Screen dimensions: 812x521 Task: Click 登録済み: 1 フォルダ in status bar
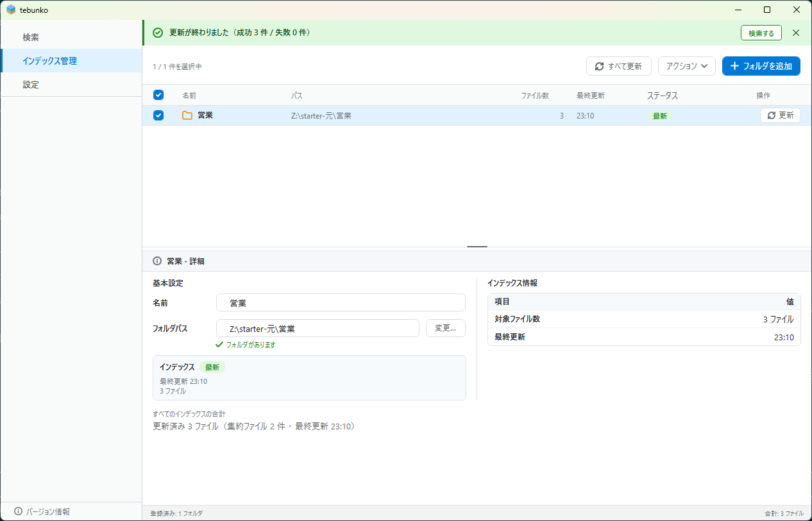pyautogui.click(x=176, y=513)
